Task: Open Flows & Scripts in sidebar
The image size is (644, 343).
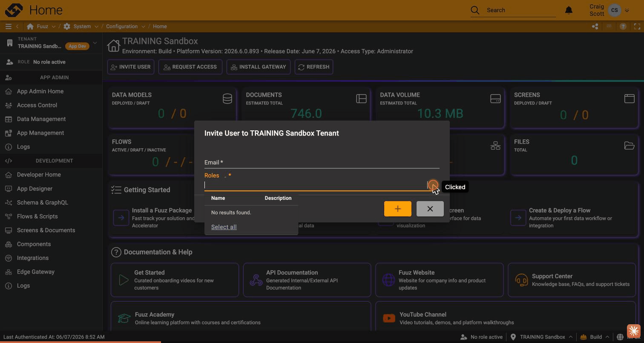Action: [x=37, y=216]
